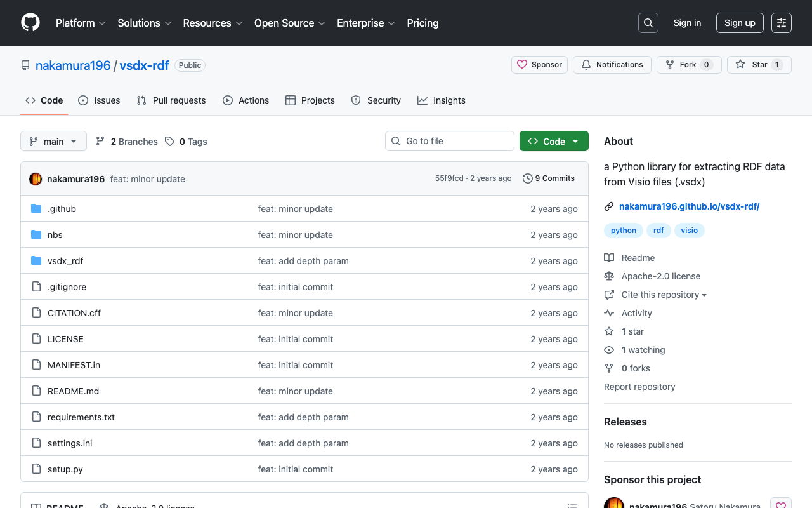Image resolution: width=812 pixels, height=508 pixels.
Task: Open the commit history clock icon
Action: tap(527, 178)
